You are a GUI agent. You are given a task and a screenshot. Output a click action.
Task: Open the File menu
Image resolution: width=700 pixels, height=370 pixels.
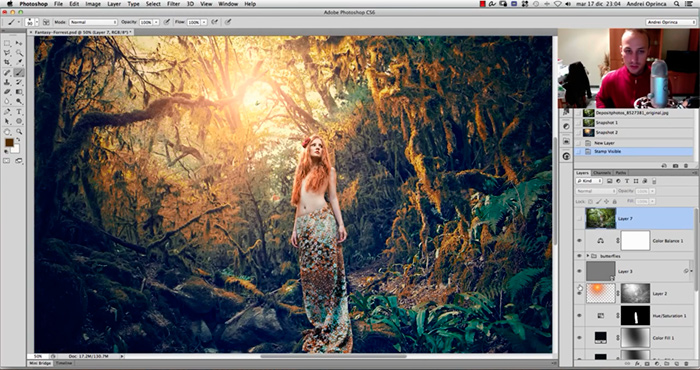pyautogui.click(x=58, y=4)
